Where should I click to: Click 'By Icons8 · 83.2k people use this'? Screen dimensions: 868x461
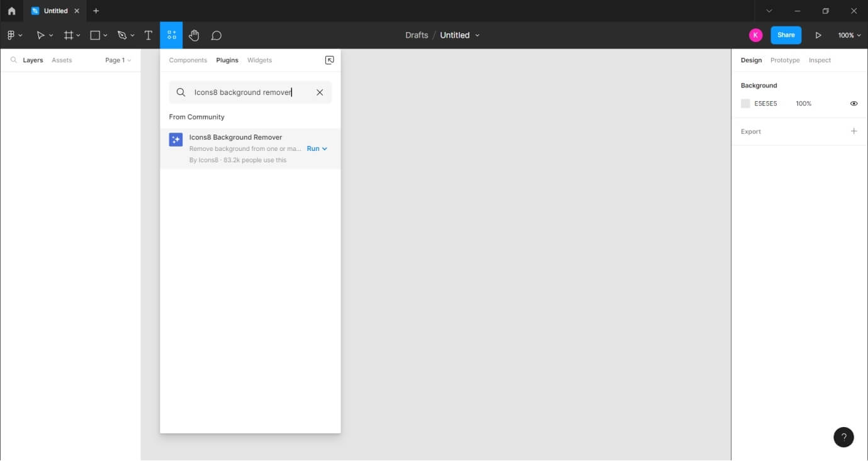[x=238, y=160]
